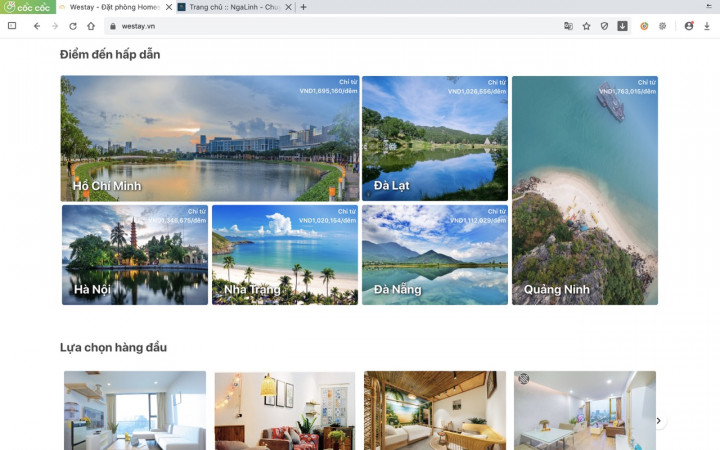The height and width of the screenshot is (450, 720).
Task: Open the translate page icon
Action: (568, 26)
